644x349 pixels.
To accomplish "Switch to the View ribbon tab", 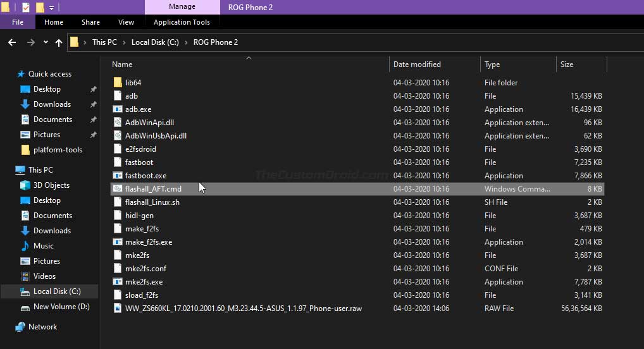I will [126, 22].
